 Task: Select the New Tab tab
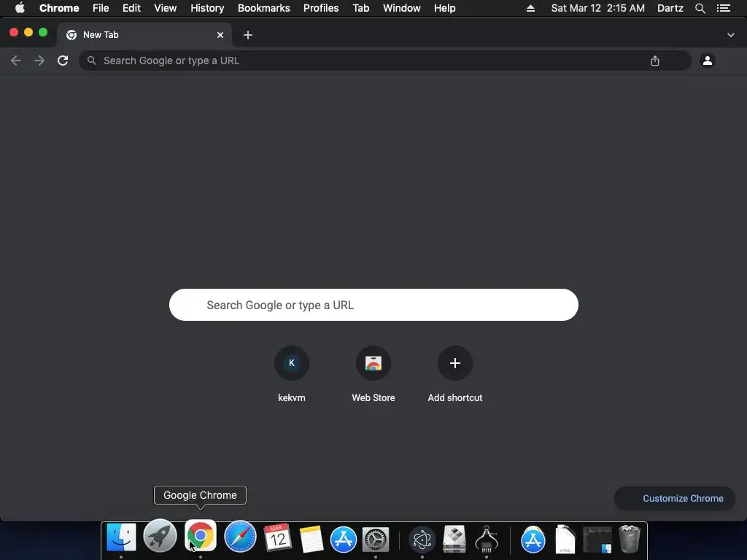[144, 35]
